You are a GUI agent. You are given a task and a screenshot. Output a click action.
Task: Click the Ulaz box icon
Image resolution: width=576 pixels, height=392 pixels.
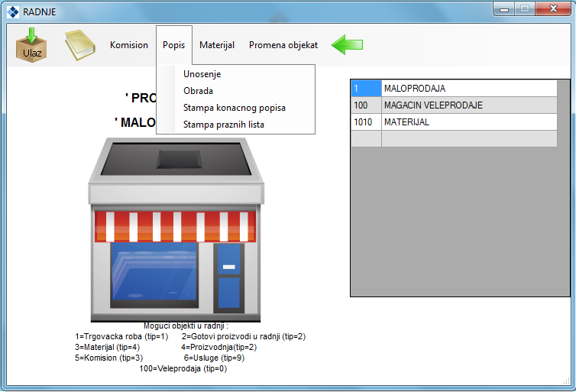click(31, 45)
